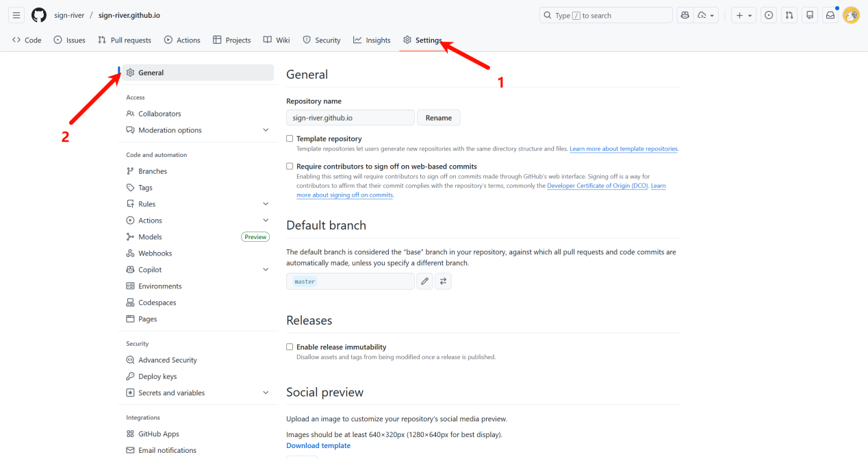Click the master default branch field

click(350, 281)
